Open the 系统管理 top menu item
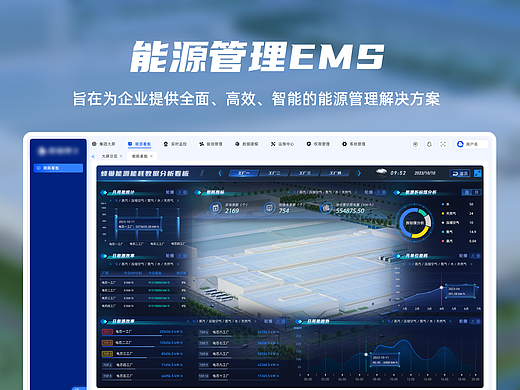Image resolution: width=520 pixels, height=390 pixels. (354, 144)
